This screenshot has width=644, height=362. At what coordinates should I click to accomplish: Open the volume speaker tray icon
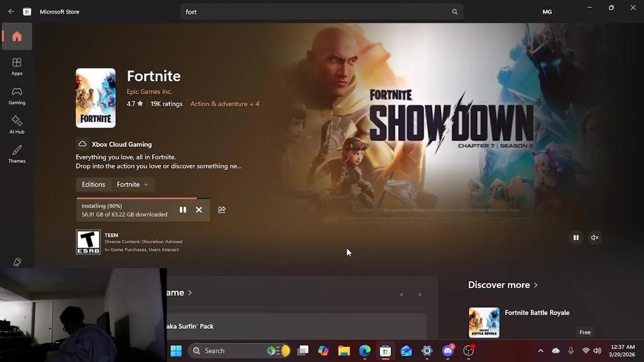click(x=597, y=351)
